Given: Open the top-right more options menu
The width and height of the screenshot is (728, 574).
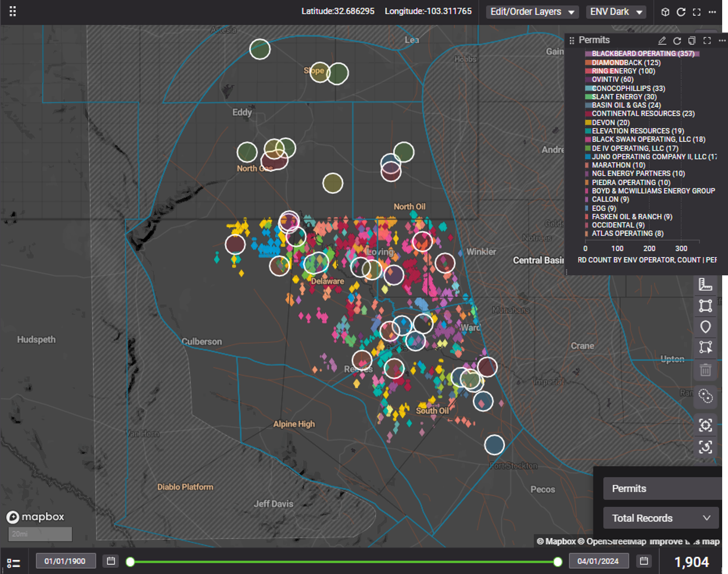Looking at the screenshot, I should 712,12.
